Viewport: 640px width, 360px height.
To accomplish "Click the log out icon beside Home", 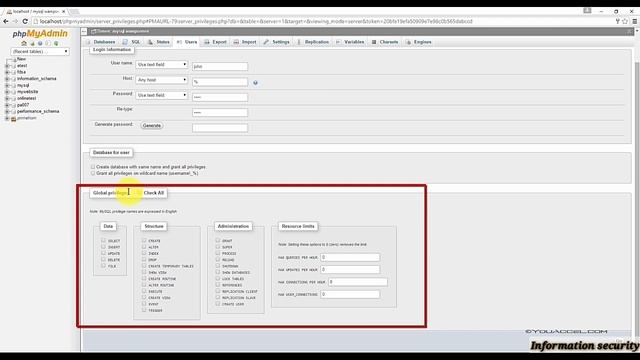I will (32, 43).
